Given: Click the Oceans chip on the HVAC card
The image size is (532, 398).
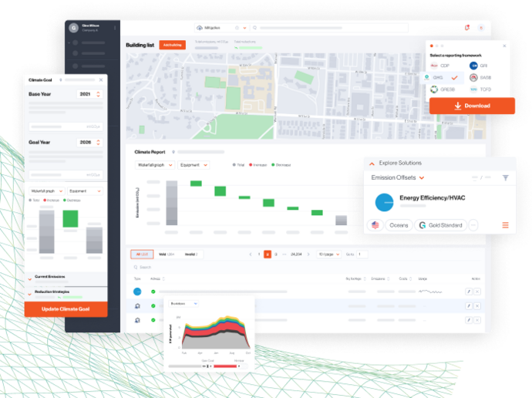Looking at the screenshot, I should point(399,225).
